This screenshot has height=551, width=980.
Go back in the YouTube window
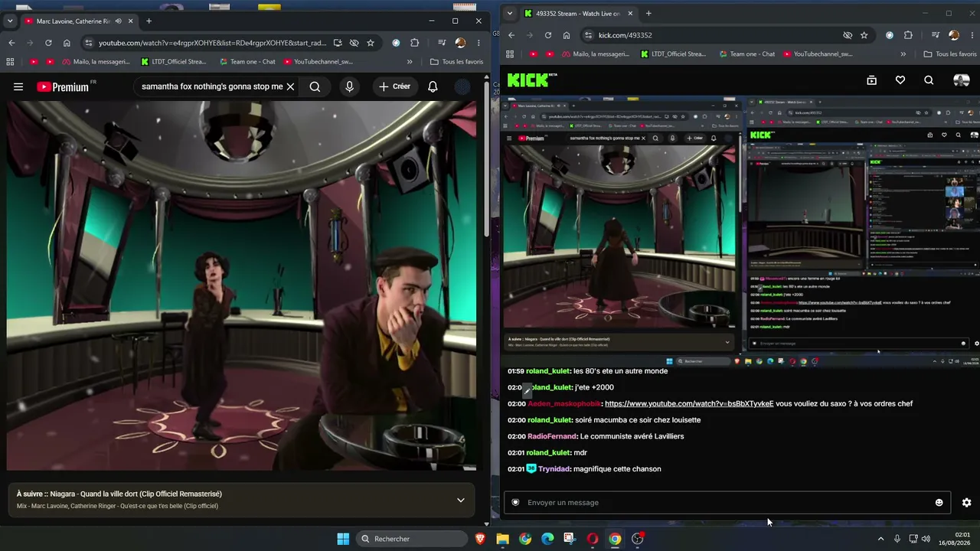tap(11, 43)
